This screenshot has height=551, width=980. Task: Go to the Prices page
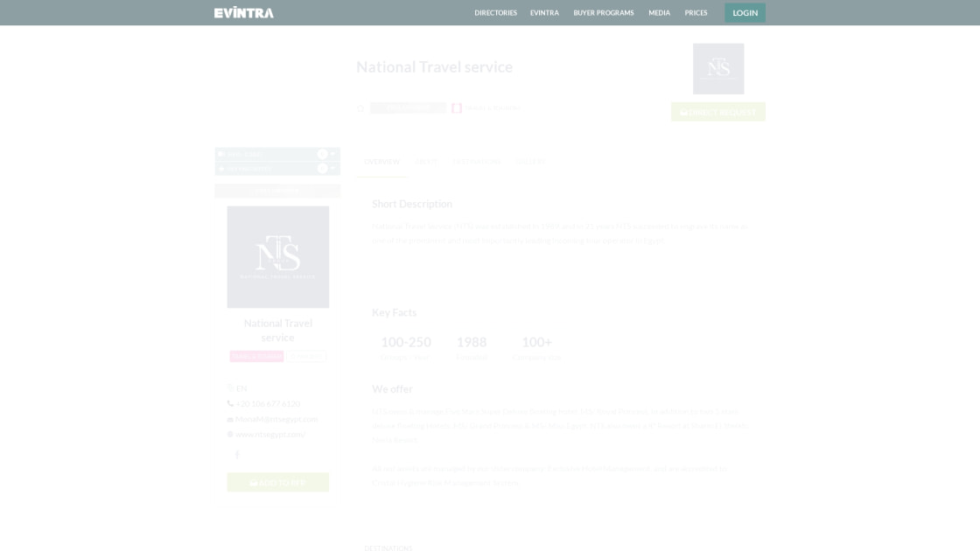point(696,13)
